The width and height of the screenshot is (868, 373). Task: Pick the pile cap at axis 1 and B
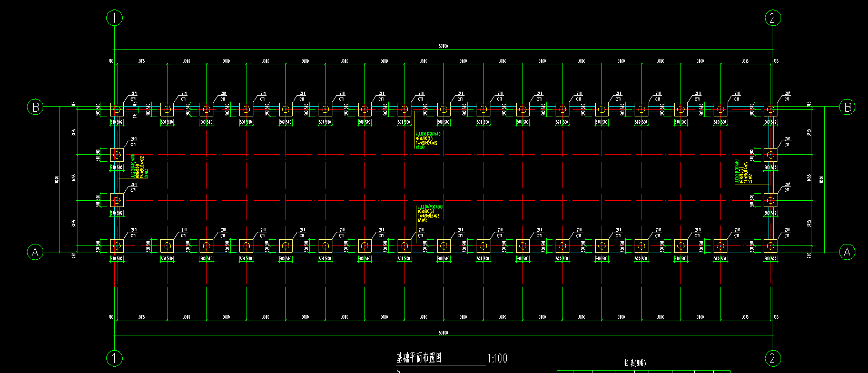click(117, 110)
